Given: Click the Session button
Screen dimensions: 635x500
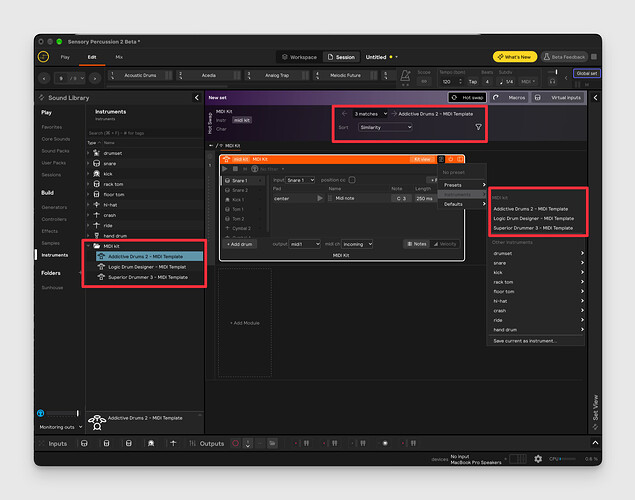Looking at the screenshot, I should (x=341, y=57).
